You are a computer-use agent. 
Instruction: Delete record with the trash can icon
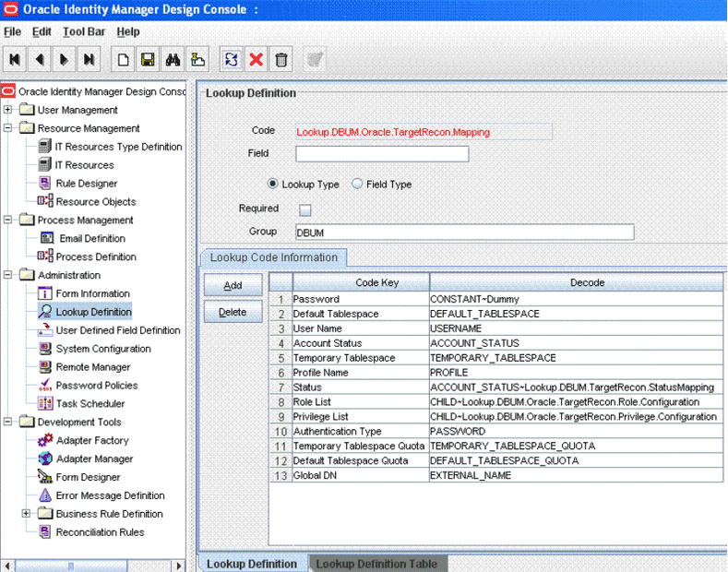(280, 59)
